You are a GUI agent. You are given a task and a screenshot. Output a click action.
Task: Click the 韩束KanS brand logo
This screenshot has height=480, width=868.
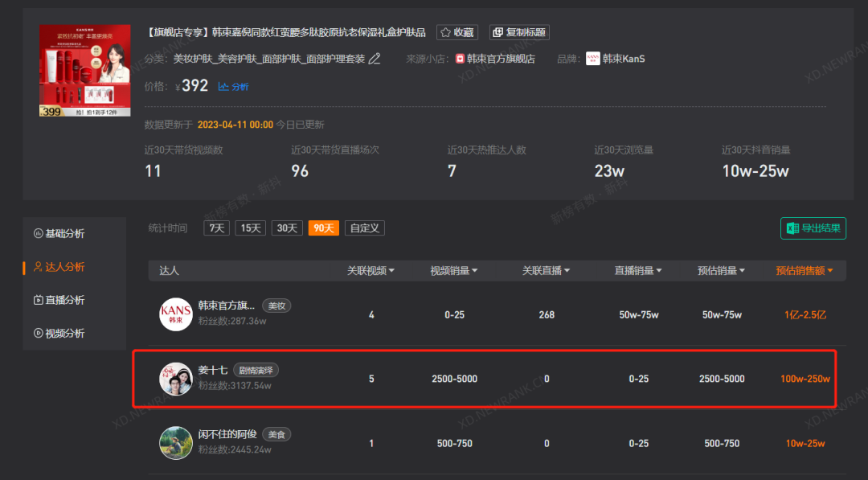(593, 59)
